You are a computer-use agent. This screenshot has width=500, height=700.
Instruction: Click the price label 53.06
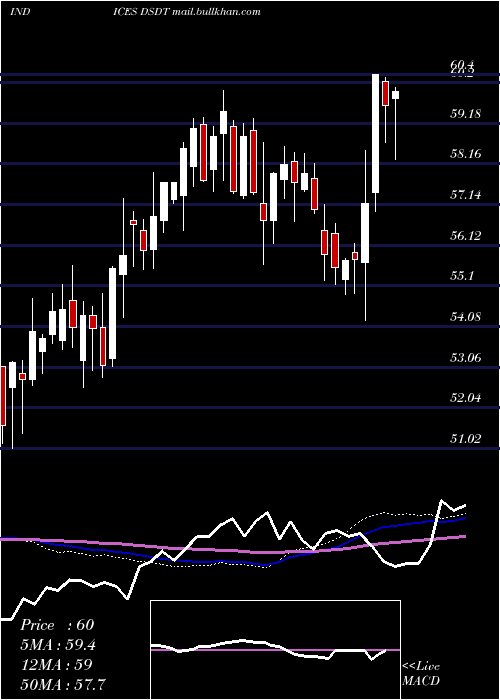coord(466,358)
